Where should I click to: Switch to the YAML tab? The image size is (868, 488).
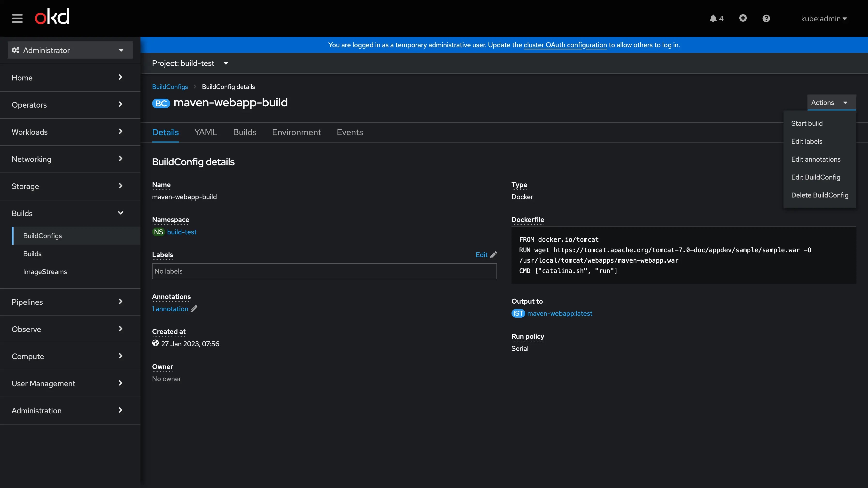(x=205, y=132)
